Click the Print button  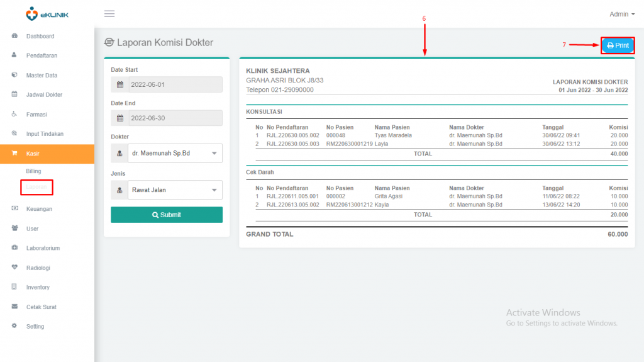pyautogui.click(x=617, y=45)
